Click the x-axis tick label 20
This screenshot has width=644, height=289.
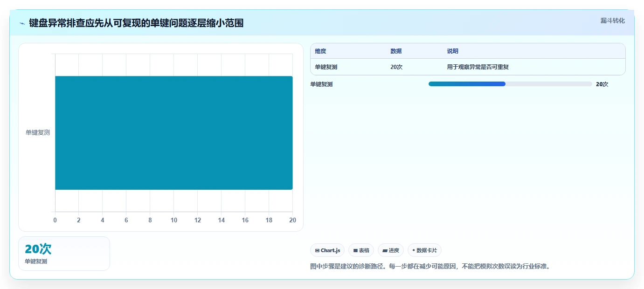click(292, 220)
